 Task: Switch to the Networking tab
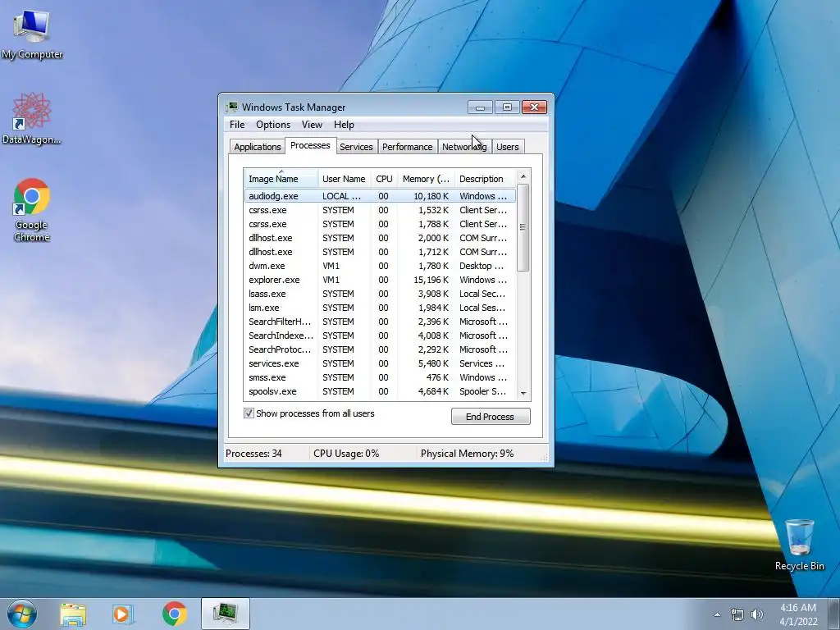click(x=464, y=147)
